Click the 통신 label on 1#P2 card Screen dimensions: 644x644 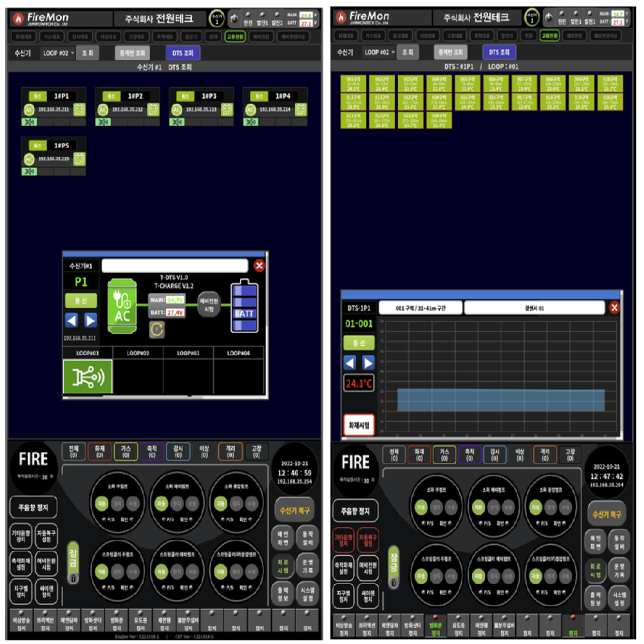coord(111,96)
